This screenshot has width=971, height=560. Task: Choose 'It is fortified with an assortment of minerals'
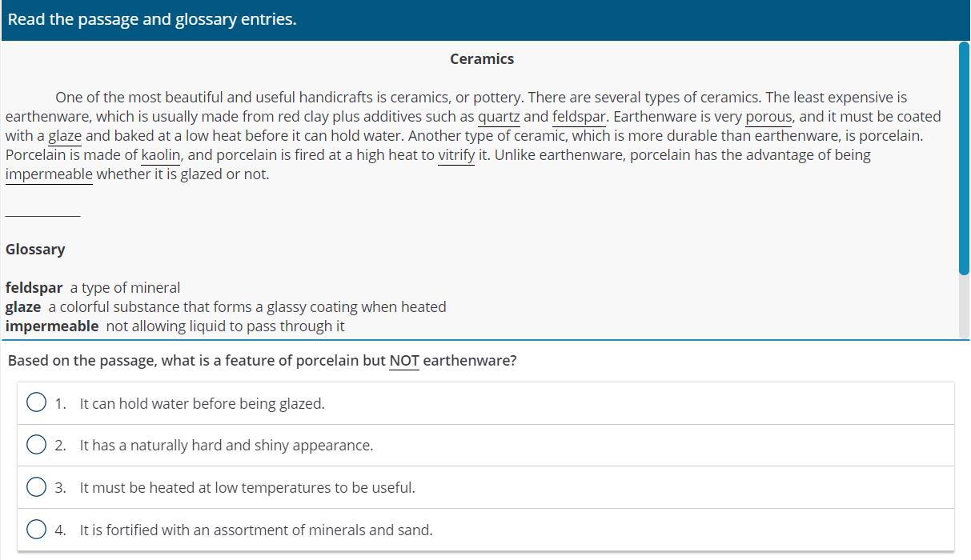tap(255, 530)
